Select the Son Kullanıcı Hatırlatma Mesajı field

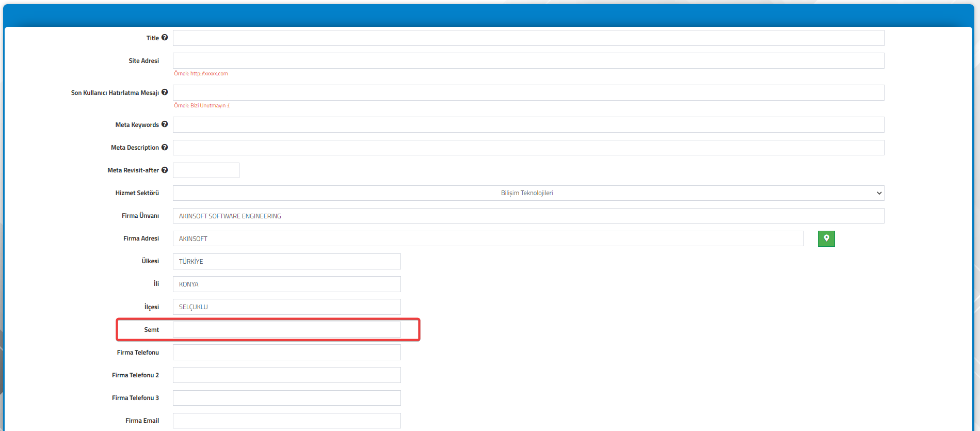[x=528, y=92]
